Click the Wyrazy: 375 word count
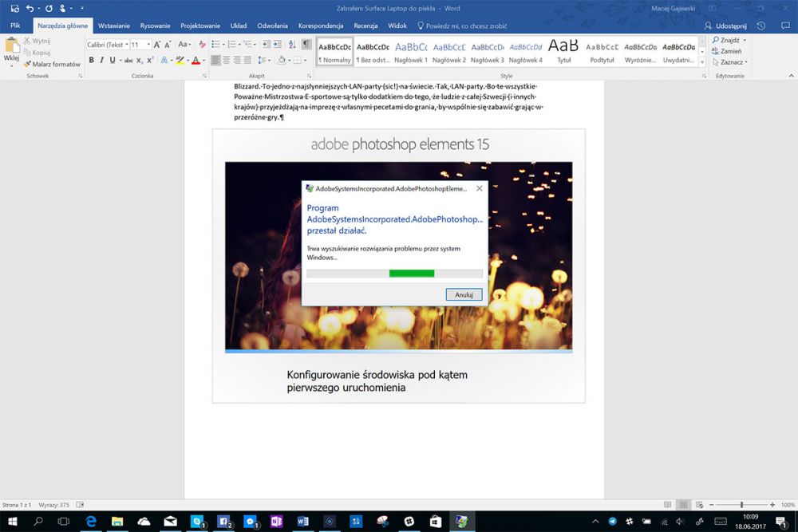 click(x=53, y=505)
